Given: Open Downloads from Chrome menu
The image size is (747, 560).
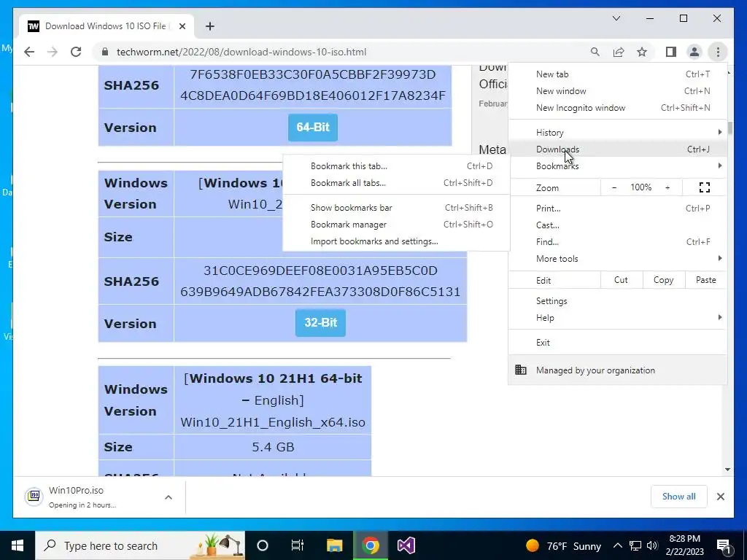Looking at the screenshot, I should point(618,149).
